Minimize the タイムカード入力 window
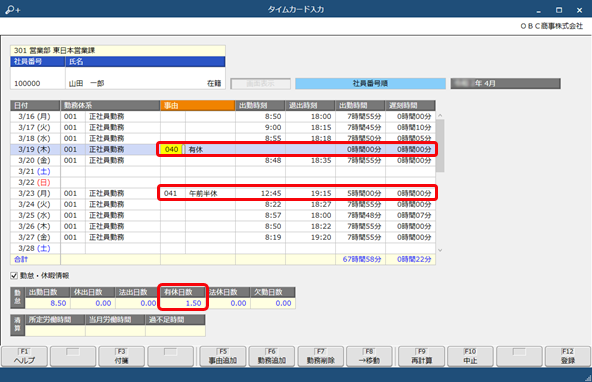 pos(539,10)
